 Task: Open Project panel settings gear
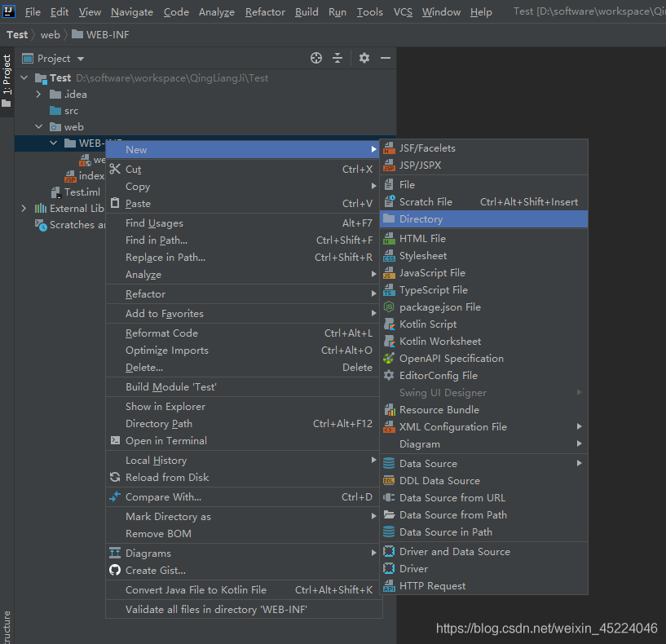pos(364,58)
